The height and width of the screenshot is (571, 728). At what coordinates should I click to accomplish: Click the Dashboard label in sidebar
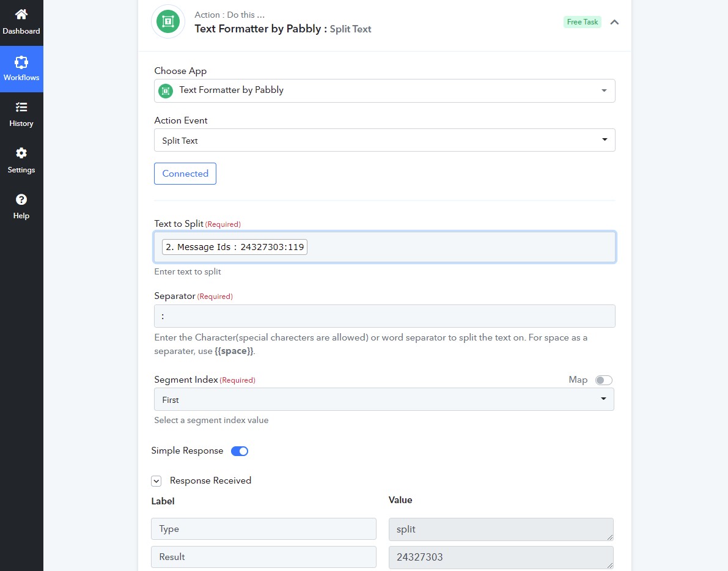(21, 31)
